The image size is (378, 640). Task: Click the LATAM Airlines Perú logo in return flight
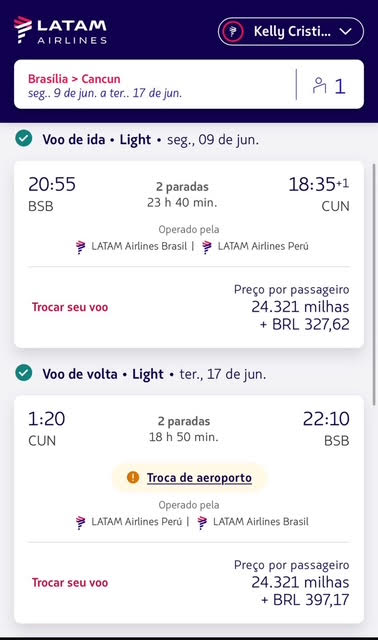81,522
